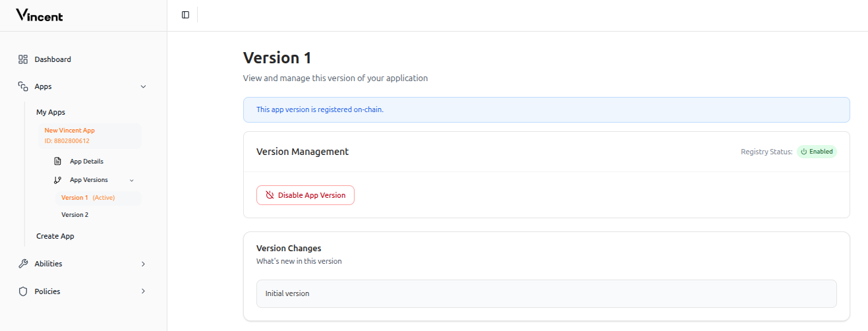Click the Apps icon in sidebar

tap(23, 86)
